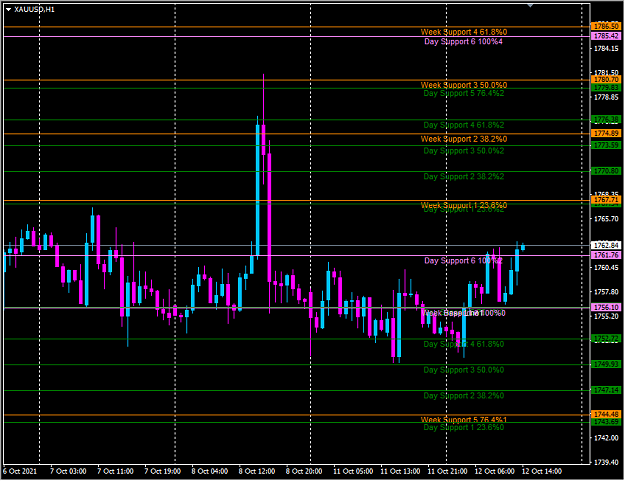Select the orange 1744.48 price tag
625x481 pixels.
pos(606,414)
